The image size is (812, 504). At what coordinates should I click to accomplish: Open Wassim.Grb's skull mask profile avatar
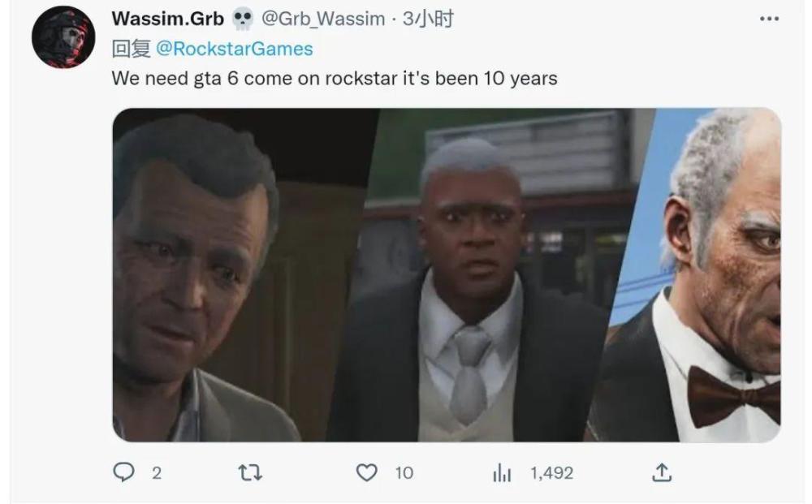[63, 37]
